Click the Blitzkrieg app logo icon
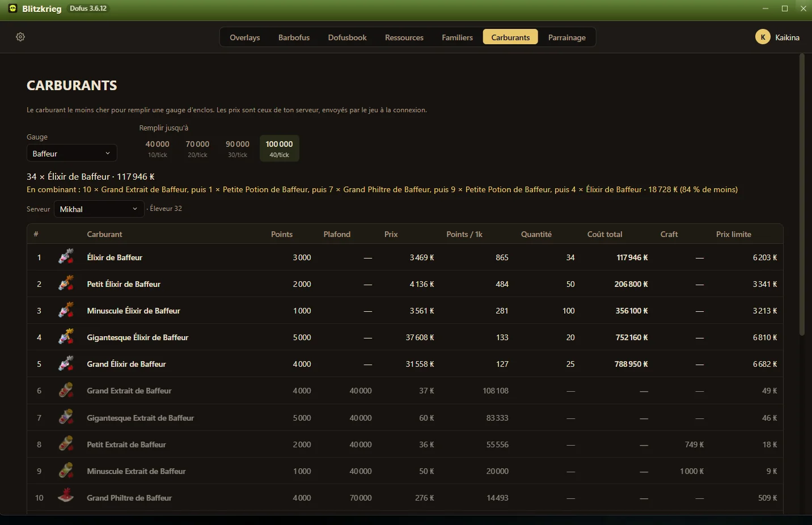 click(x=12, y=9)
